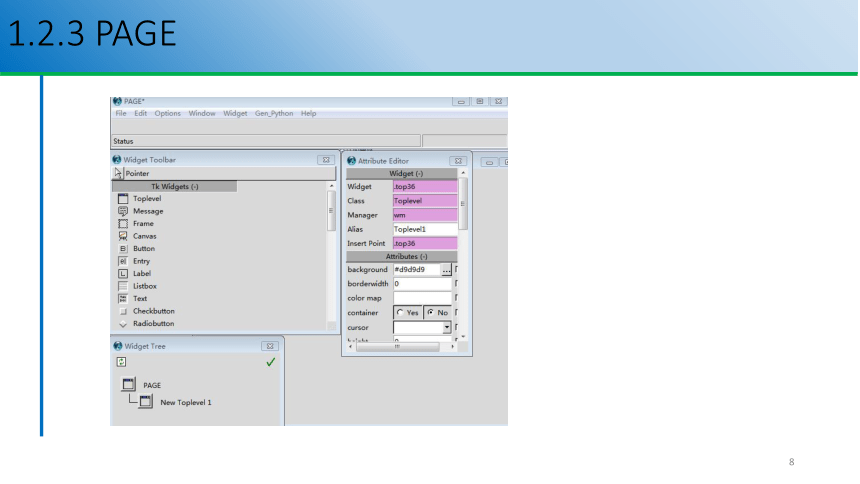Click the New Toplevel 1 tree icon

tap(146, 402)
